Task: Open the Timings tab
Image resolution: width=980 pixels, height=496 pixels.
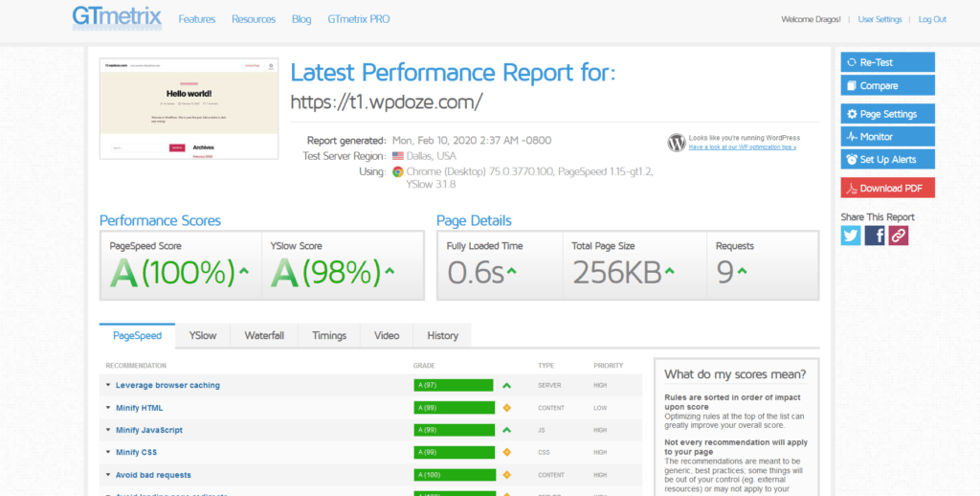Action: tap(329, 335)
